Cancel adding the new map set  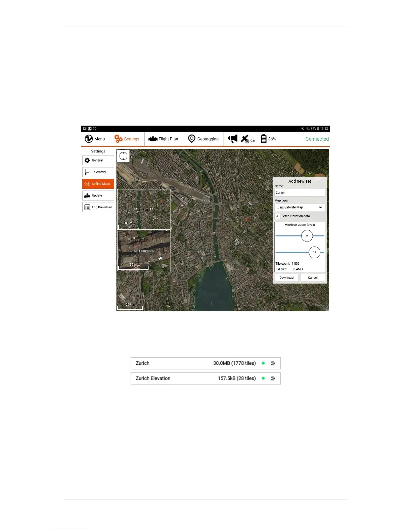313,278
